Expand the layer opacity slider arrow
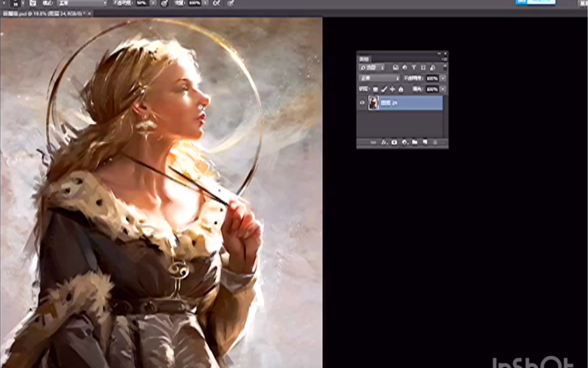This screenshot has height=368, width=588. pos(443,78)
